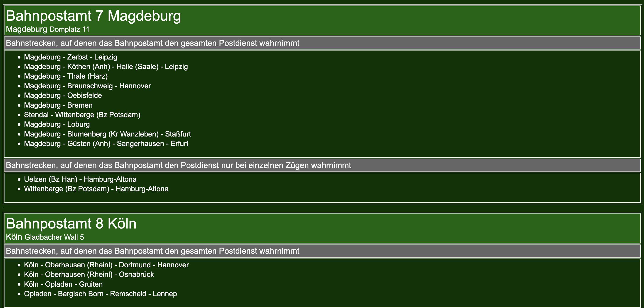Select the Magdeburg - Oebisfelde list item
The image size is (644, 308).
(x=63, y=95)
